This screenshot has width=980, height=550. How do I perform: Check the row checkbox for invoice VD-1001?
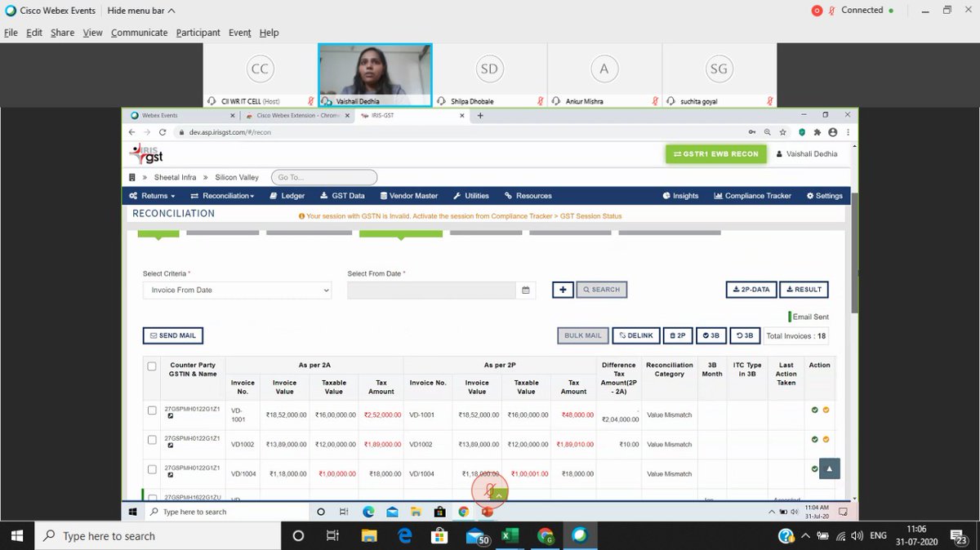pyautogui.click(x=152, y=410)
